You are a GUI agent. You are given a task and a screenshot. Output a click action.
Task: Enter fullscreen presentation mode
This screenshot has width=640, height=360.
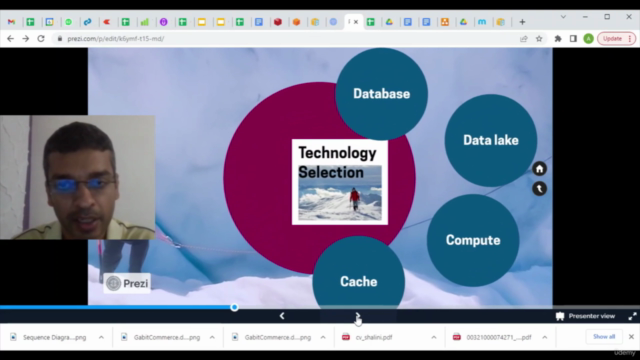point(632,316)
